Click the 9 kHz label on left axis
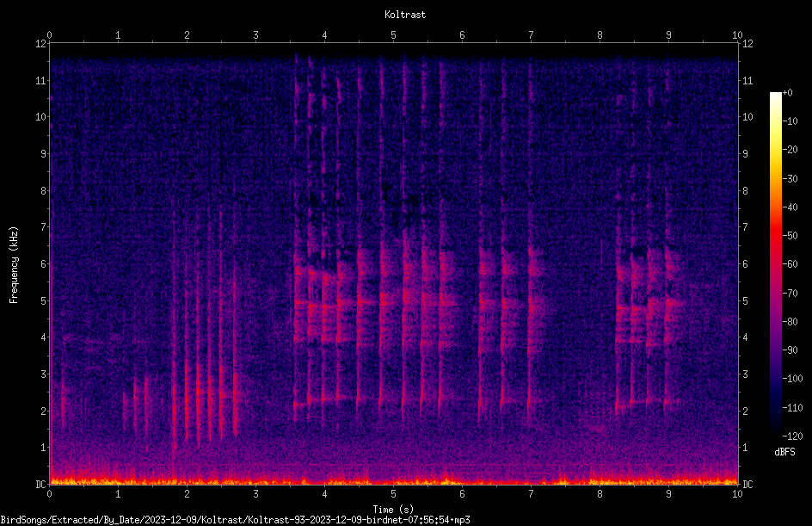Screen dimensions: 812x526 click(44, 154)
